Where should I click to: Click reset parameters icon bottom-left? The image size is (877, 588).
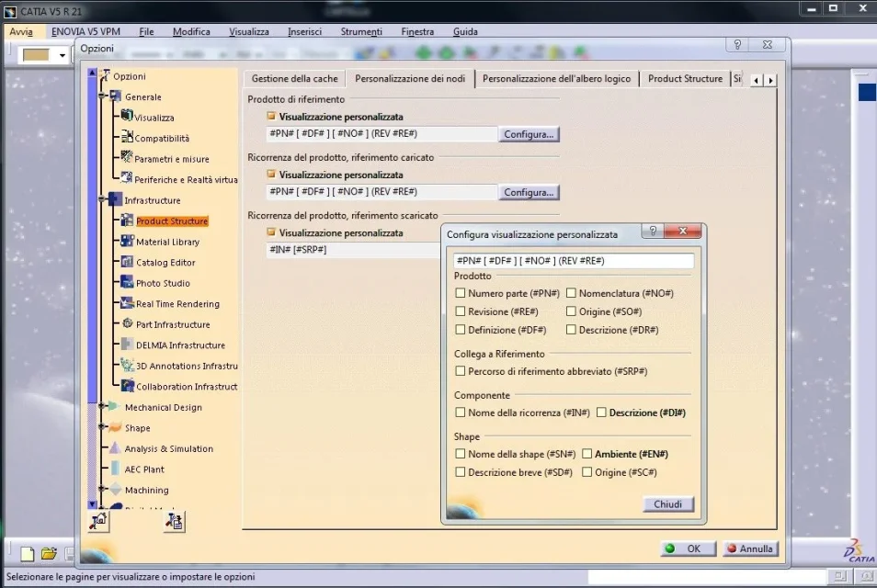(98, 522)
